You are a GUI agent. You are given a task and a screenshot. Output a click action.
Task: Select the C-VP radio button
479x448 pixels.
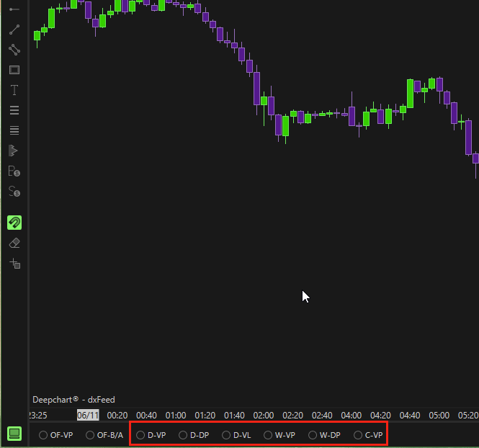(358, 435)
